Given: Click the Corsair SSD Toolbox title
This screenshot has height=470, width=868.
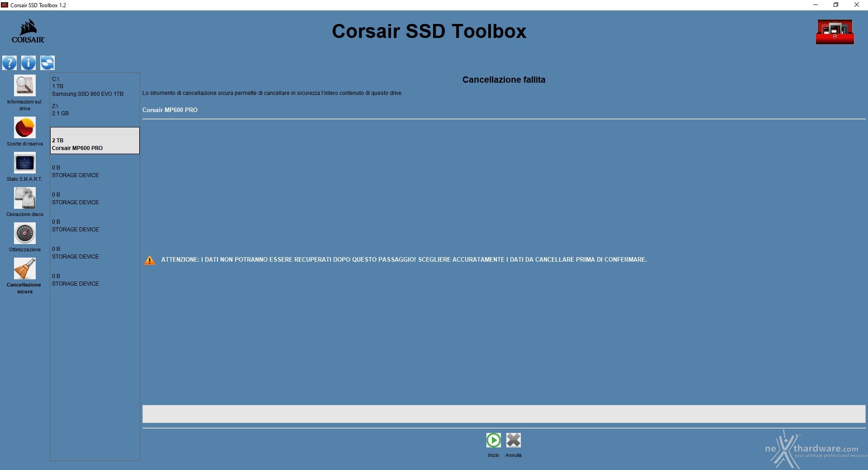Looking at the screenshot, I should [429, 31].
